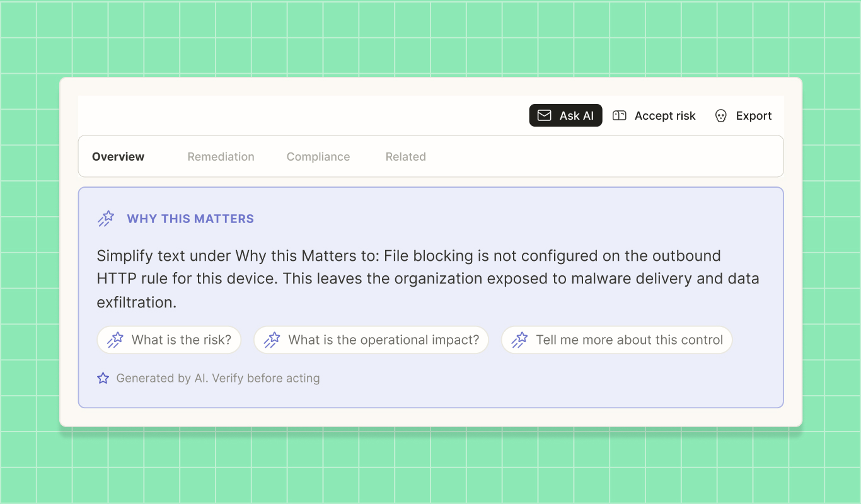This screenshot has height=504, width=861.
Task: Open the Remediation tab
Action: 221,157
